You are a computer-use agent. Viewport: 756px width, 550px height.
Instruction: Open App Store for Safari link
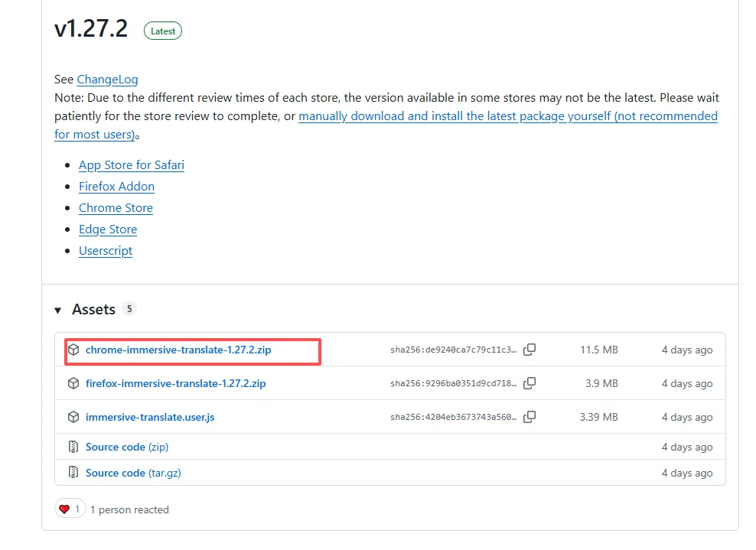[x=132, y=165]
